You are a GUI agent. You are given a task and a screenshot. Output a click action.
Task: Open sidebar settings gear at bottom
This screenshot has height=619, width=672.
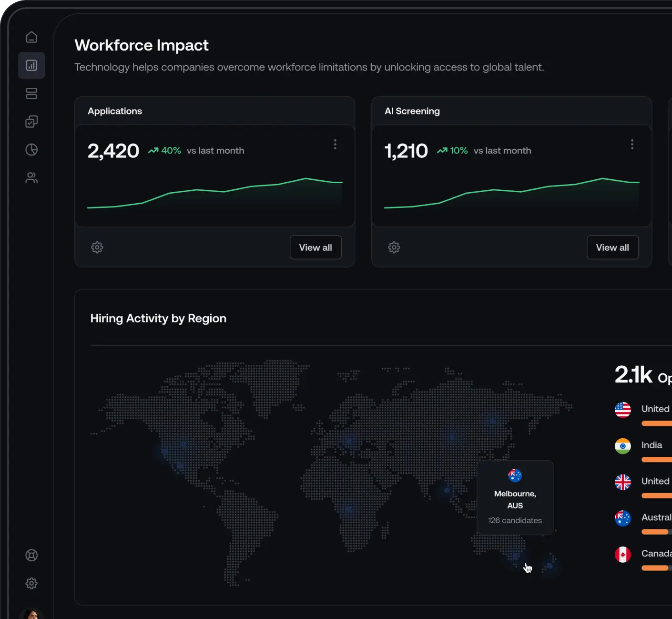pyautogui.click(x=31, y=583)
